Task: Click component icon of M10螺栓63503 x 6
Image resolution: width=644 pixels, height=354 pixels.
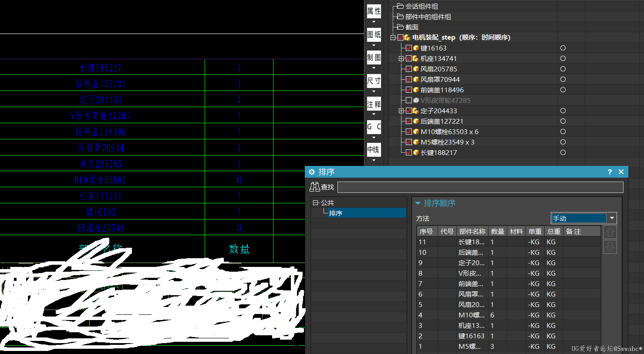Action: [x=416, y=131]
